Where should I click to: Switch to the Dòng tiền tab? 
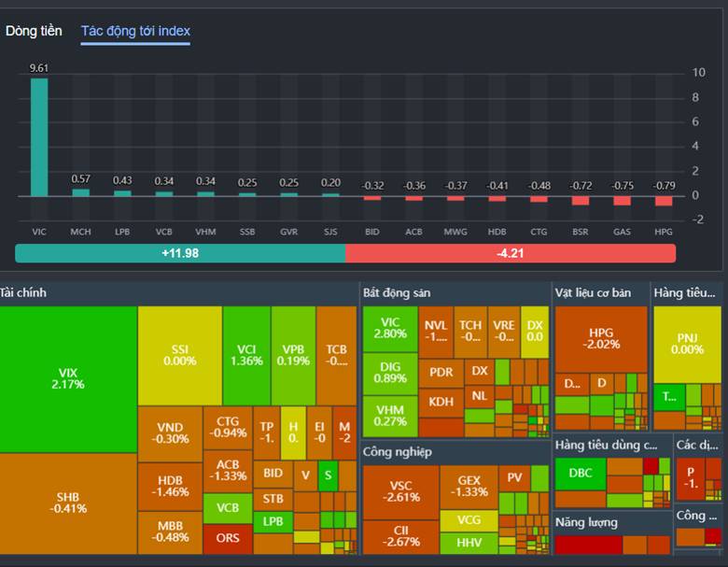coord(34,31)
